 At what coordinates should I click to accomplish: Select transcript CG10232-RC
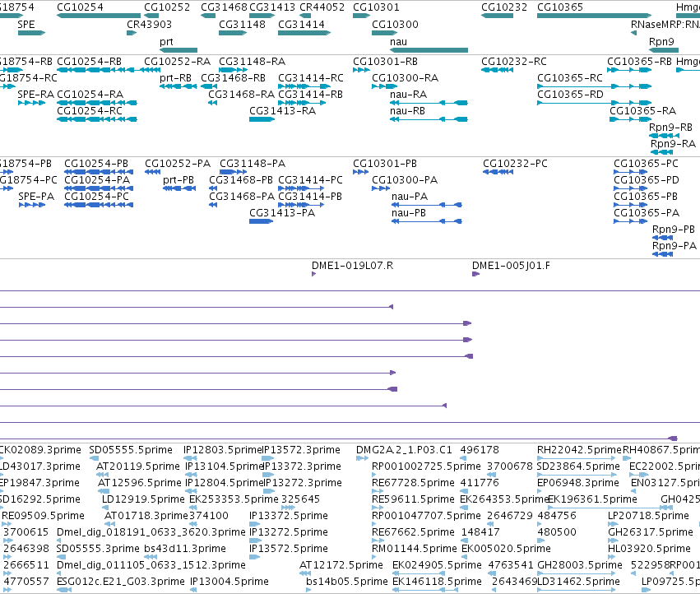tap(514, 61)
